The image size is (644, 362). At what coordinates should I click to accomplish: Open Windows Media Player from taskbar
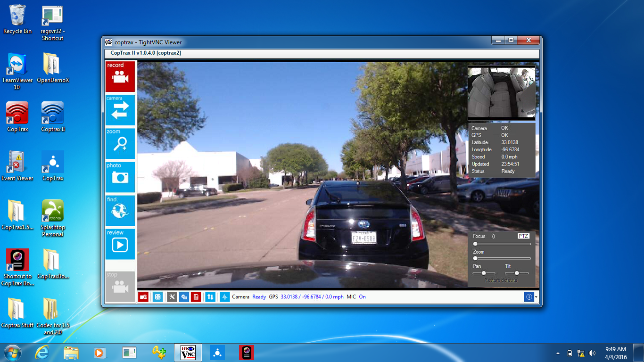click(x=99, y=352)
